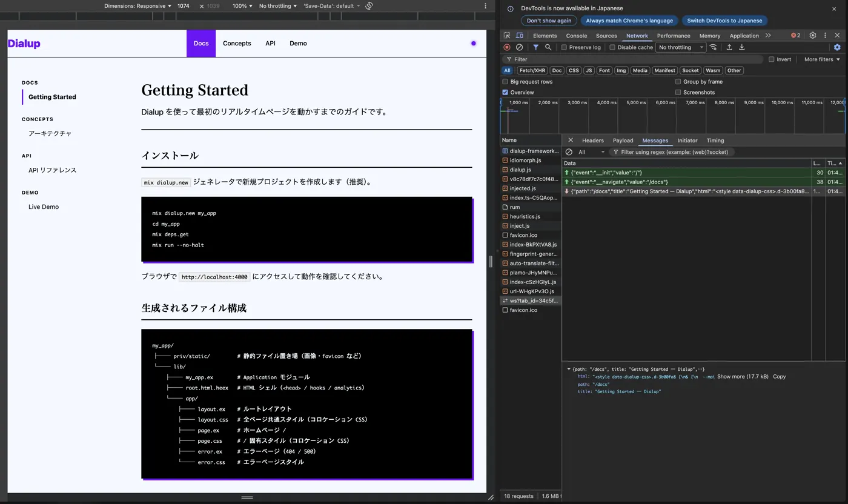This screenshot has width=848, height=504.
Task: Clear WebSocket messages icon
Action: (x=569, y=152)
